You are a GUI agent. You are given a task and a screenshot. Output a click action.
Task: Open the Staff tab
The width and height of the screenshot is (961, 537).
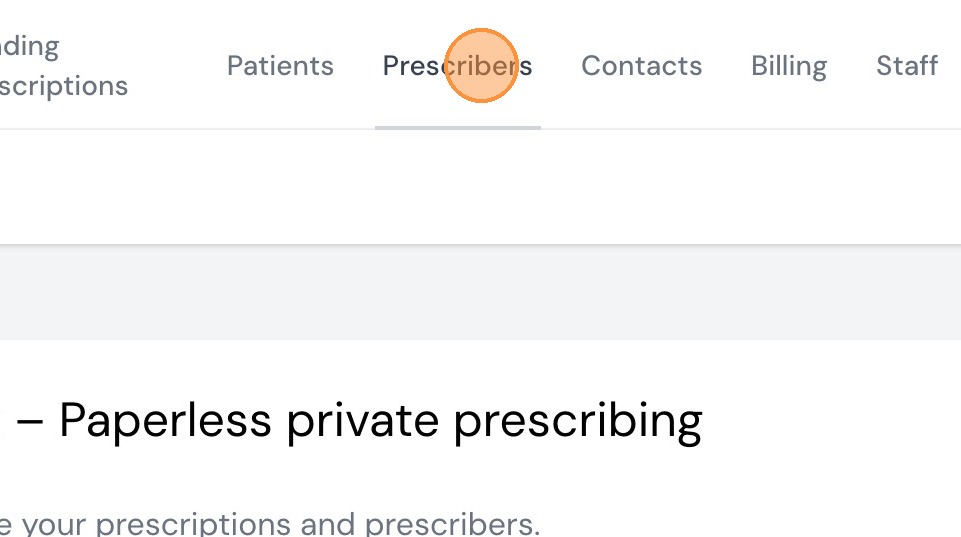(906, 66)
